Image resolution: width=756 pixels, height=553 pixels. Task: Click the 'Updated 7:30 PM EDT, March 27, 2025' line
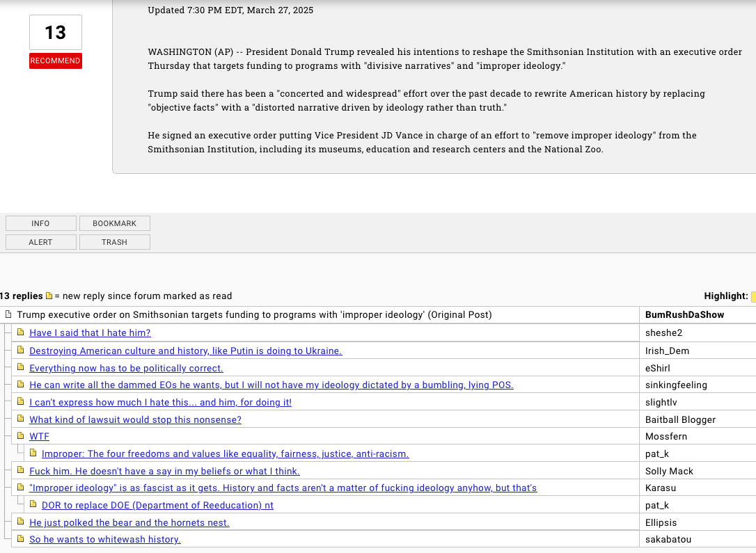[230, 10]
